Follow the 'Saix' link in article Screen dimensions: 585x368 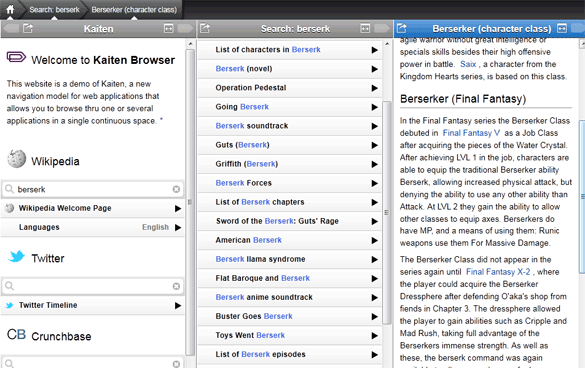(x=468, y=64)
